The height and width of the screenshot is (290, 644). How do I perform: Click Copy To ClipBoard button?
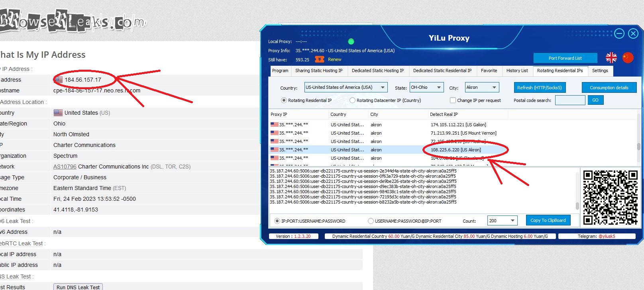click(x=548, y=220)
